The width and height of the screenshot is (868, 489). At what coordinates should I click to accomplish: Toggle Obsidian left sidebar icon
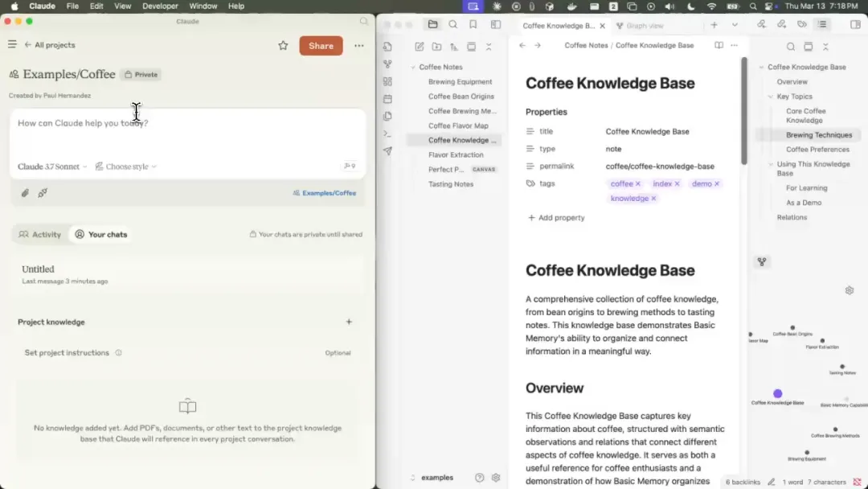pos(495,24)
